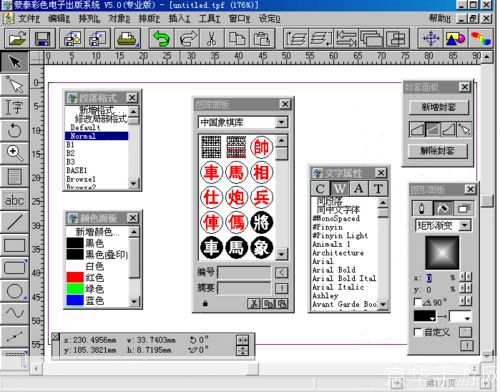Select the Arial Bold font entry
The width and height of the screenshot is (500, 392).
334,270
